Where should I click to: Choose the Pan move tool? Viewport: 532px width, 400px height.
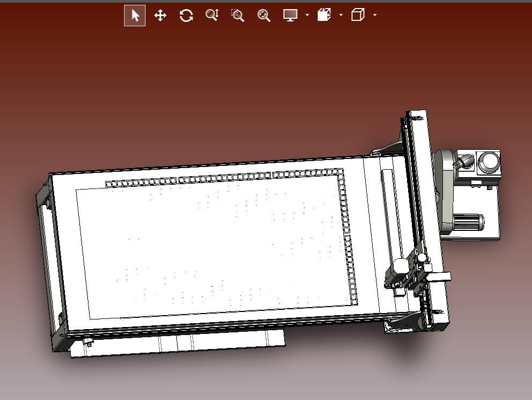(x=160, y=16)
